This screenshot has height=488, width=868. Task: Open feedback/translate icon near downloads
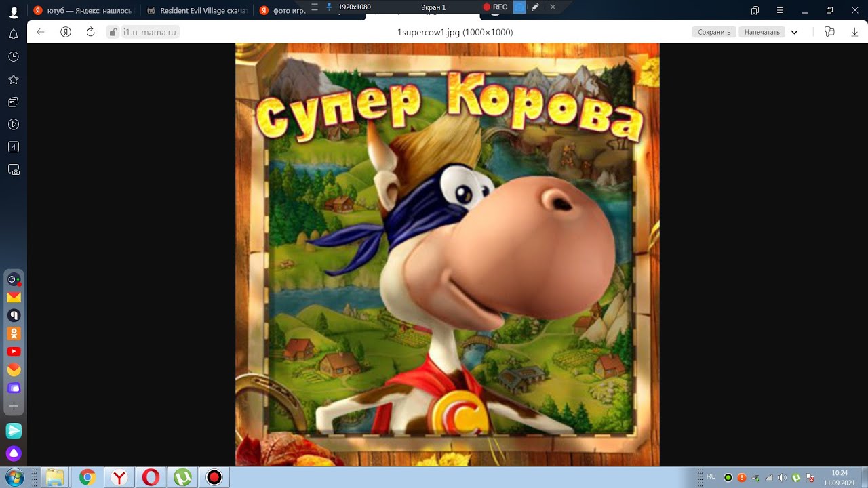pyautogui.click(x=829, y=32)
